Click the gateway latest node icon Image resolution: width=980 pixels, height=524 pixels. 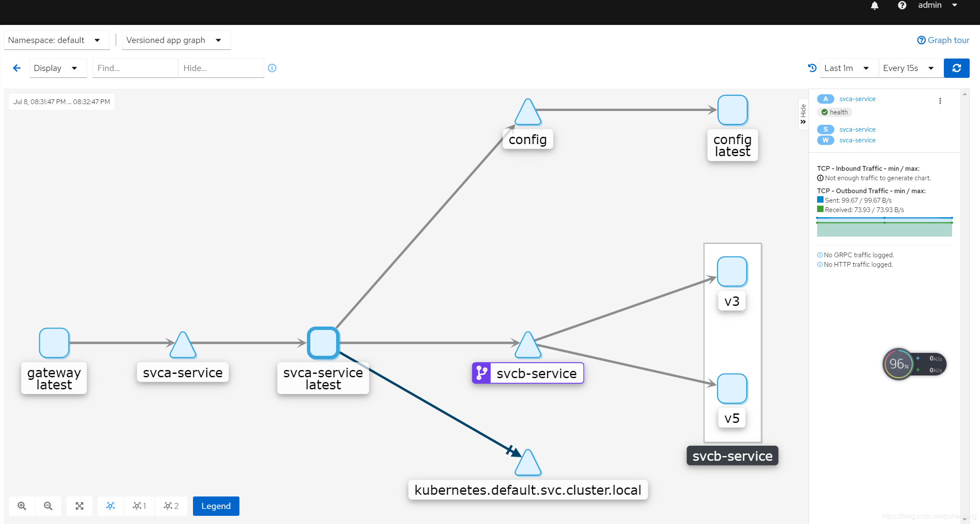[54, 342]
